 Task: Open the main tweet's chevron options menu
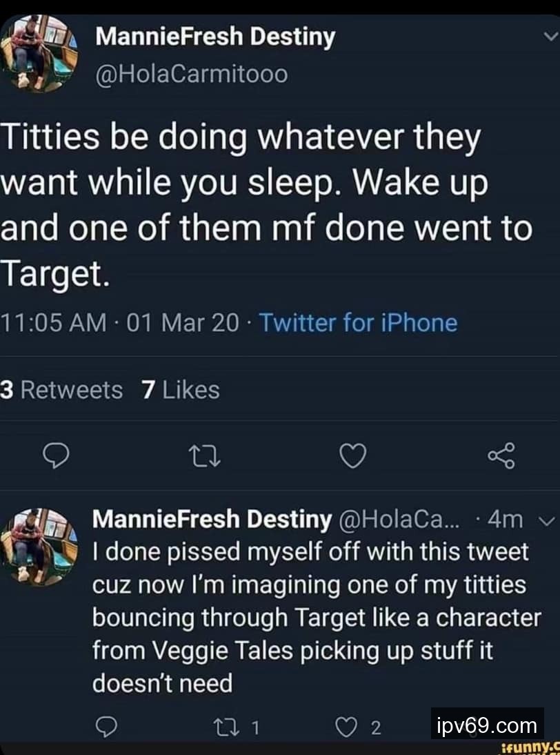click(x=549, y=37)
